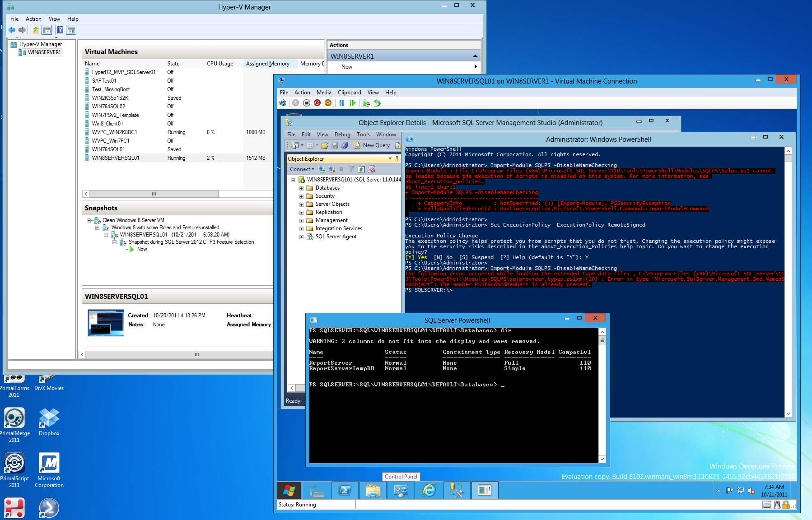Click the green Reset icon in VM toolbar
Screen dimensions: 812x520
click(x=353, y=103)
